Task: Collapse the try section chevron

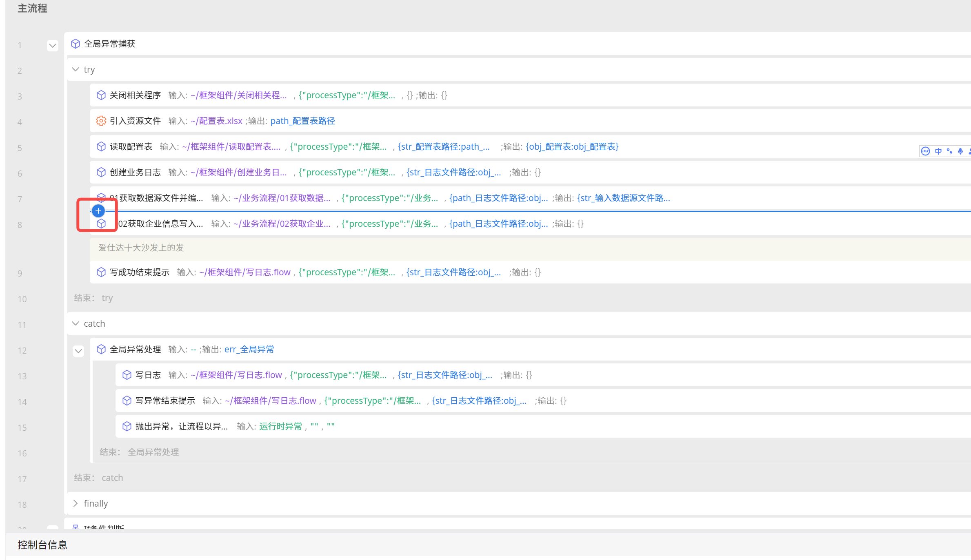Action: (x=76, y=69)
